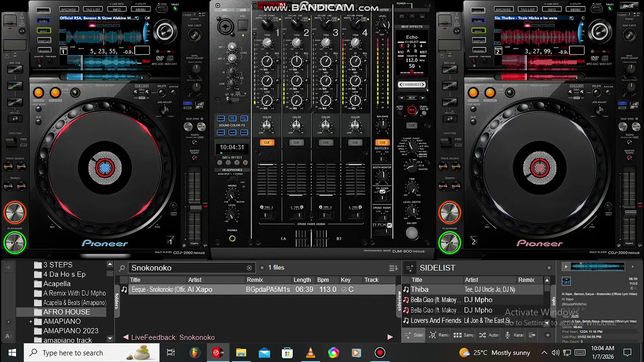Screen dimensions: 644x362
Task: Set Loop In on left deck
Action: pyautogui.click(x=39, y=93)
